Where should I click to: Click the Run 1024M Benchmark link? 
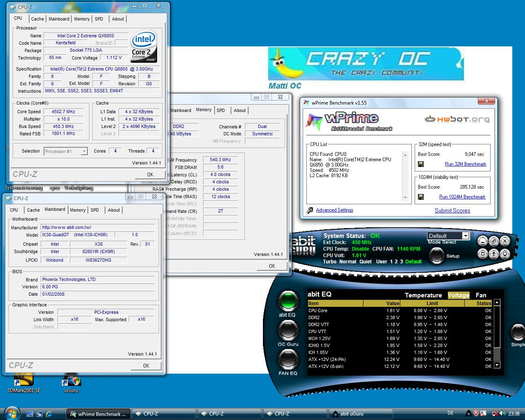point(462,197)
